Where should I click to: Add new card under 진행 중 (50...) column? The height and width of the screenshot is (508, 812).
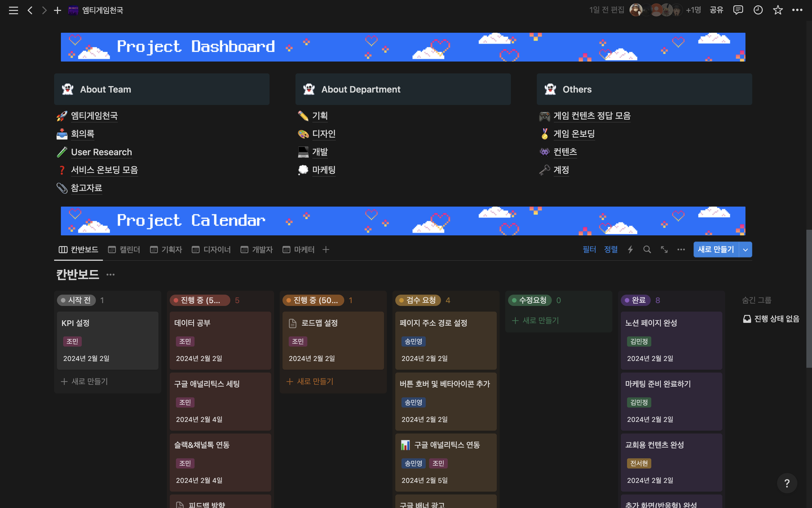point(310,382)
